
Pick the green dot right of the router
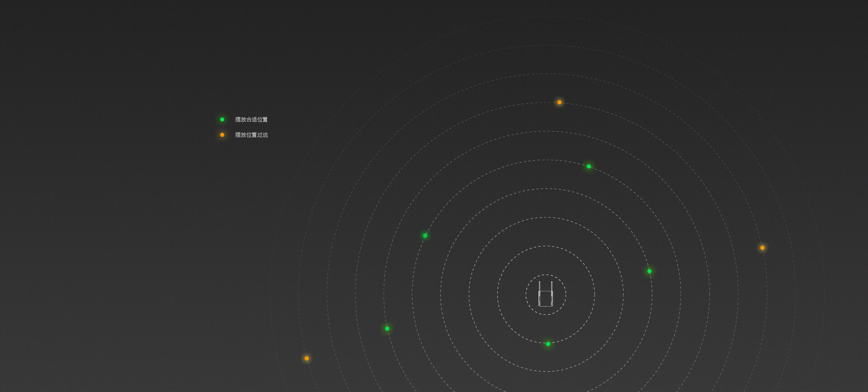649,271
